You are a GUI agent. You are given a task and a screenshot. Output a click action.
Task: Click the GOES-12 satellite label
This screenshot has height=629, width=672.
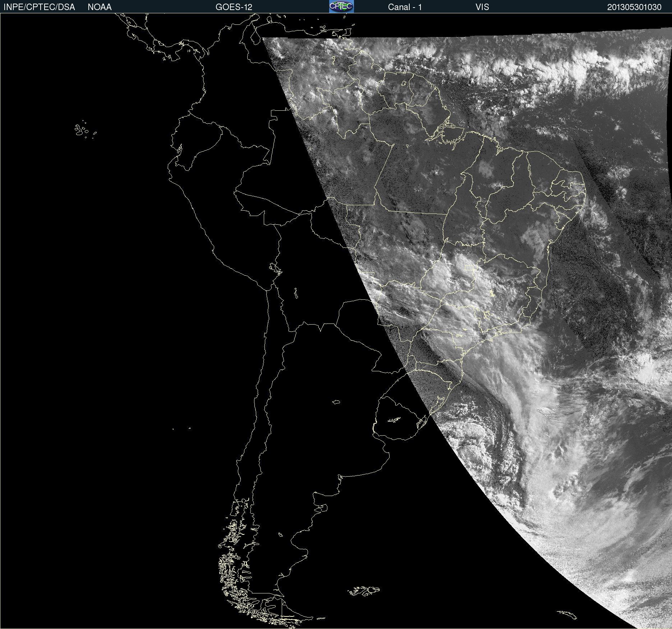[234, 7]
